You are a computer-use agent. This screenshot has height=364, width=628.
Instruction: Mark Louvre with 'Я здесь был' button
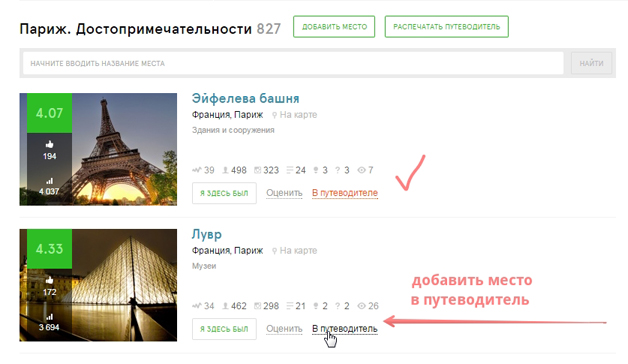click(224, 329)
